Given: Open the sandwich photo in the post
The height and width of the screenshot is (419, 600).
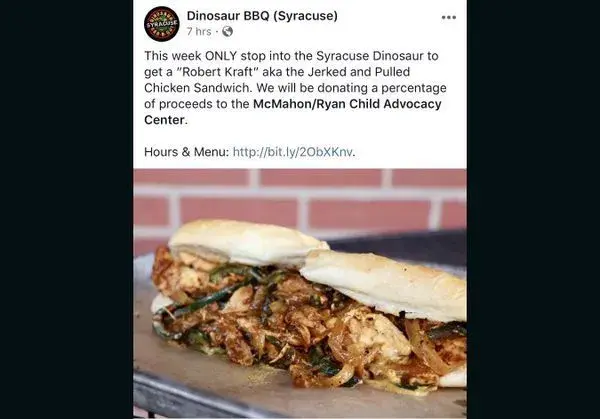Looking at the screenshot, I should point(300,293).
